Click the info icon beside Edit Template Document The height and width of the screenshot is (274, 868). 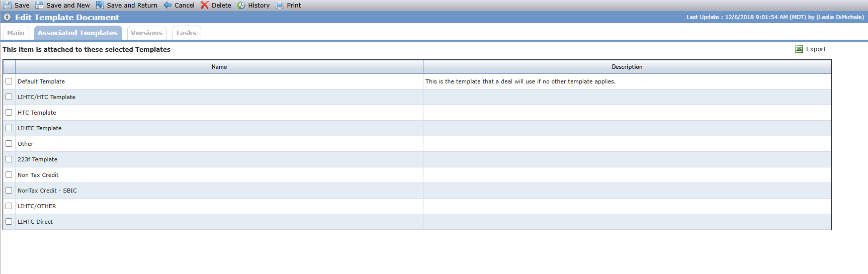coord(7,17)
